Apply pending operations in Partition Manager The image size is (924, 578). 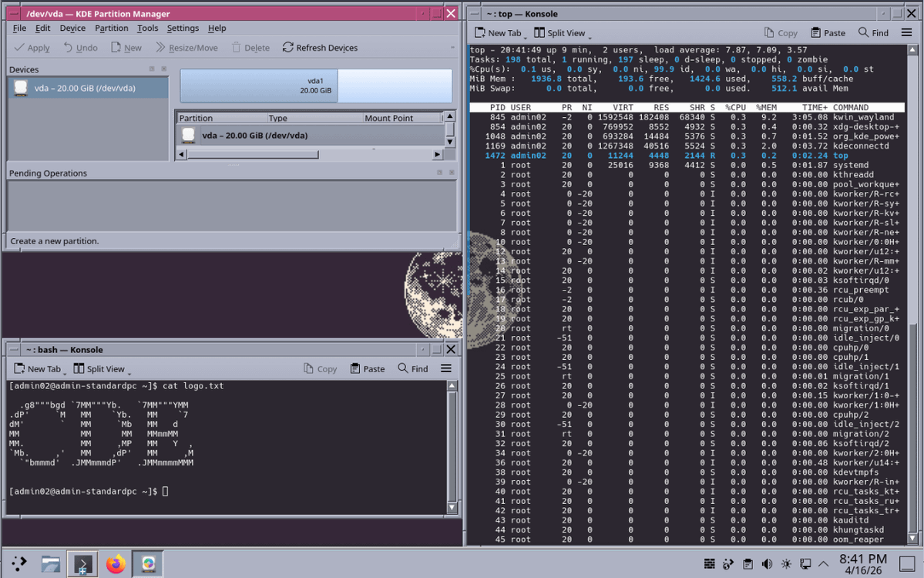pos(32,48)
